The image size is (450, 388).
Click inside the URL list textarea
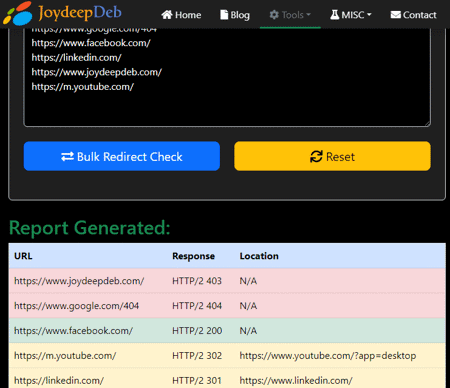click(x=227, y=77)
